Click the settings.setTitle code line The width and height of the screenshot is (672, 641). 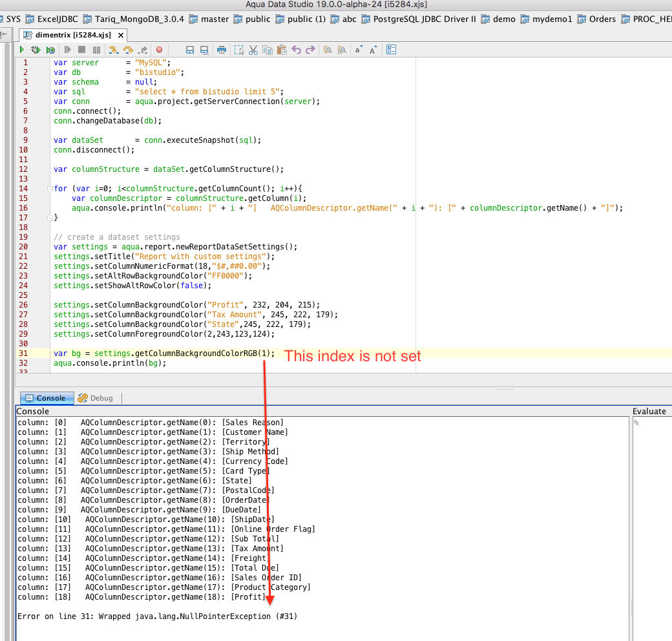(164, 257)
